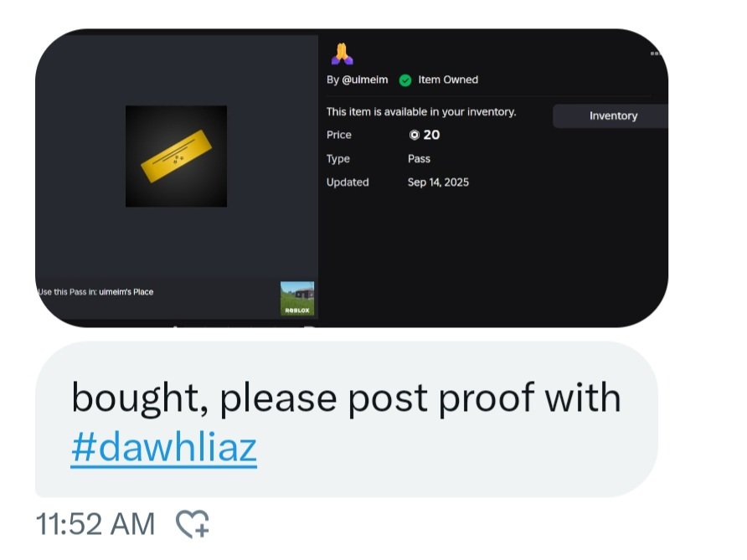The width and height of the screenshot is (747, 560).
Task: Click the 'available in your inventory' notice
Action: pos(421,112)
